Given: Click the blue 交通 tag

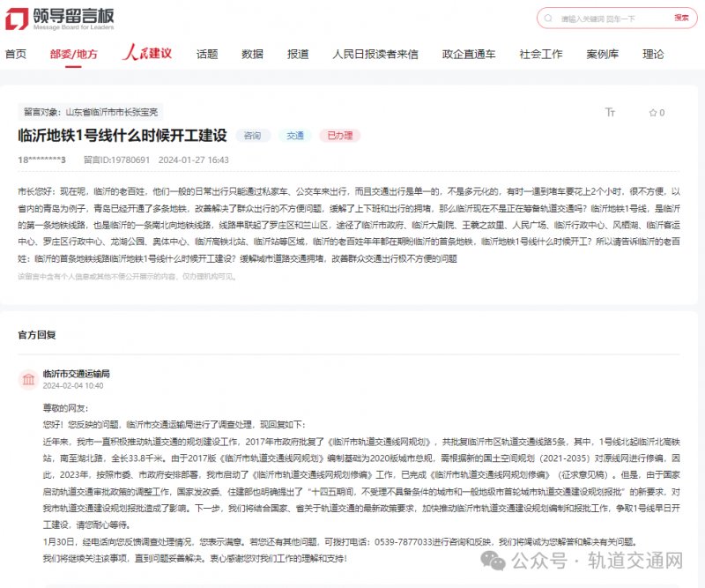Looking at the screenshot, I should tap(294, 136).
